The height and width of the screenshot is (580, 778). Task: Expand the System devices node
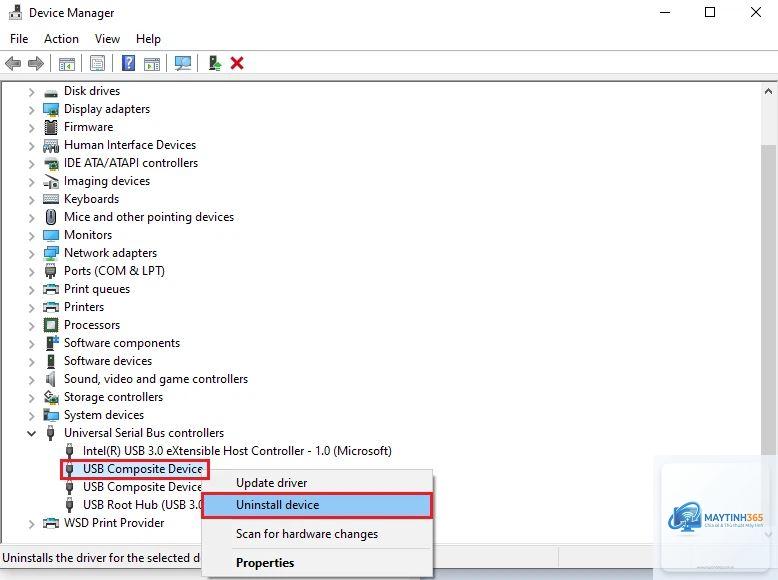[31, 416]
